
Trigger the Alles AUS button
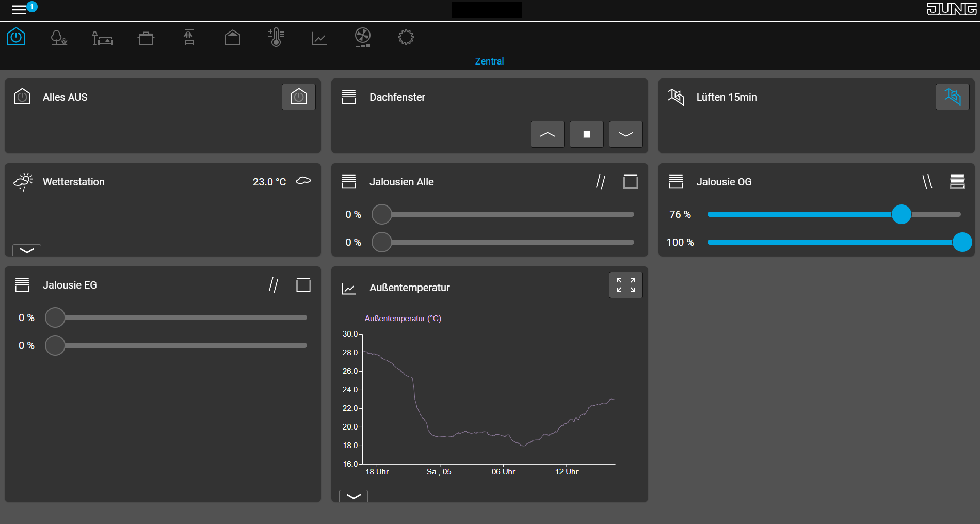pyautogui.click(x=299, y=97)
